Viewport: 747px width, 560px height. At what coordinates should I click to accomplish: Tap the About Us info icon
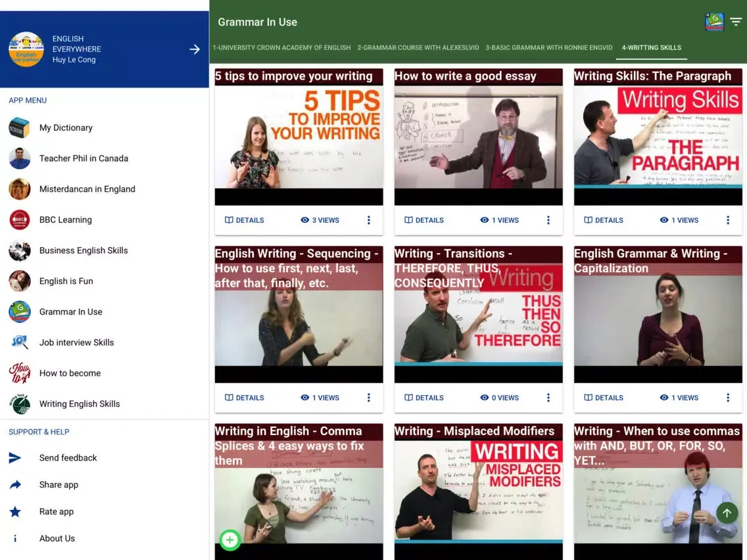(15, 538)
